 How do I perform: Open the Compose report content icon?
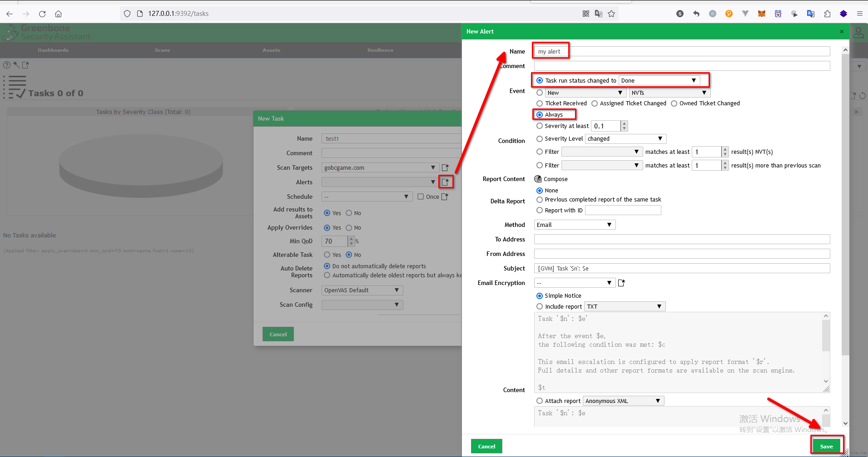(538, 179)
